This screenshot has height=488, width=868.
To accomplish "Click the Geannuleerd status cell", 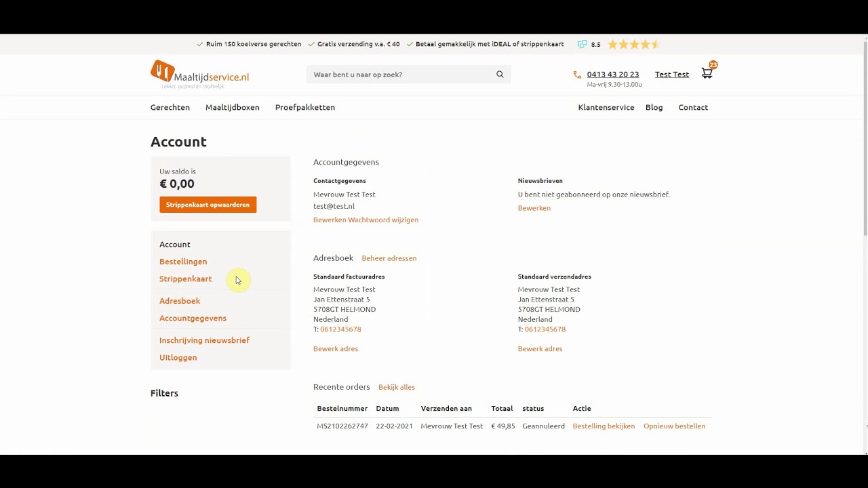I will click(544, 426).
